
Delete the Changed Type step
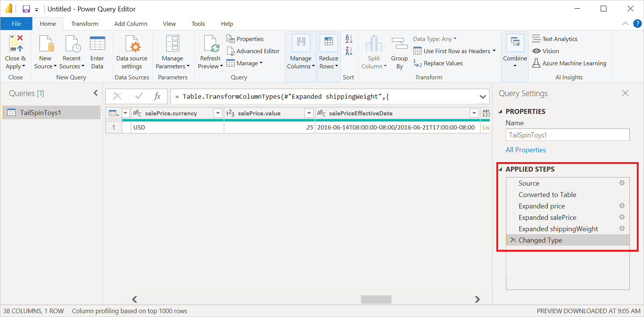coord(513,240)
